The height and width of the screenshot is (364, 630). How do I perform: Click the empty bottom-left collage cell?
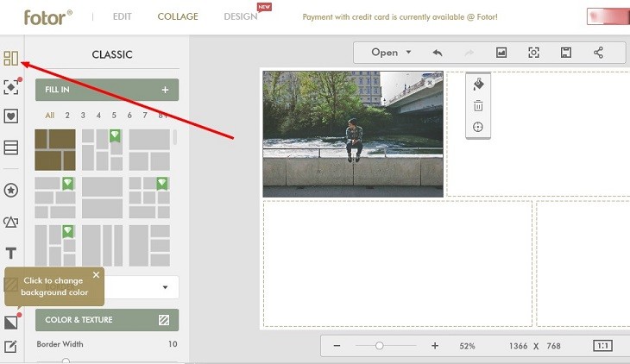[x=398, y=264]
